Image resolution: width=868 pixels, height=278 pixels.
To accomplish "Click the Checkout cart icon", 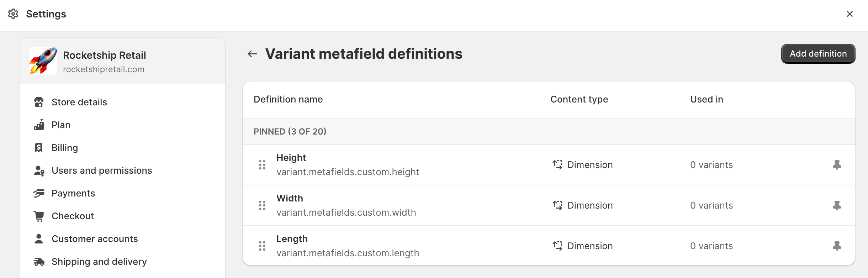I will pos(39,216).
